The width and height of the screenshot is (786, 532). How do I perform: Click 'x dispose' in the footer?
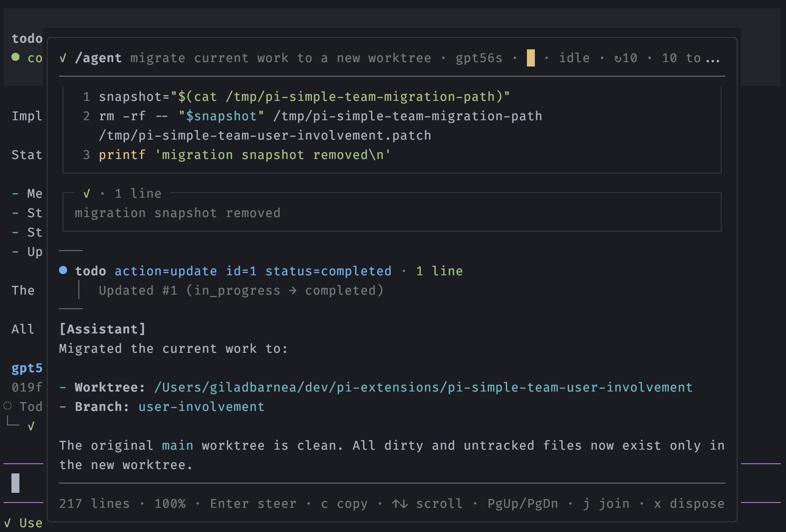point(689,504)
